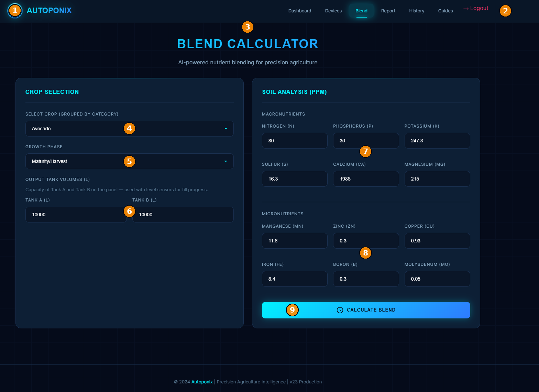Click the Blend Calculator heading
The width and height of the screenshot is (539, 392).
[247, 44]
